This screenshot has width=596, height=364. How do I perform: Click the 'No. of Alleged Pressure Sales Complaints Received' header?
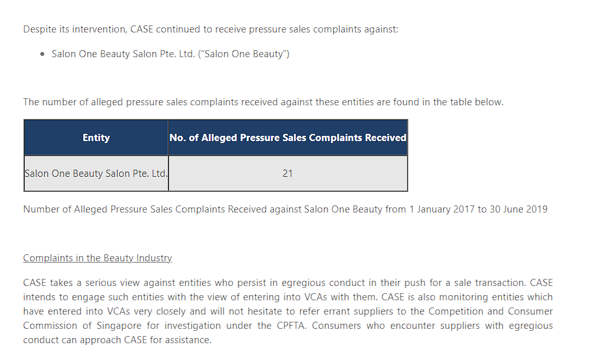pyautogui.click(x=288, y=138)
